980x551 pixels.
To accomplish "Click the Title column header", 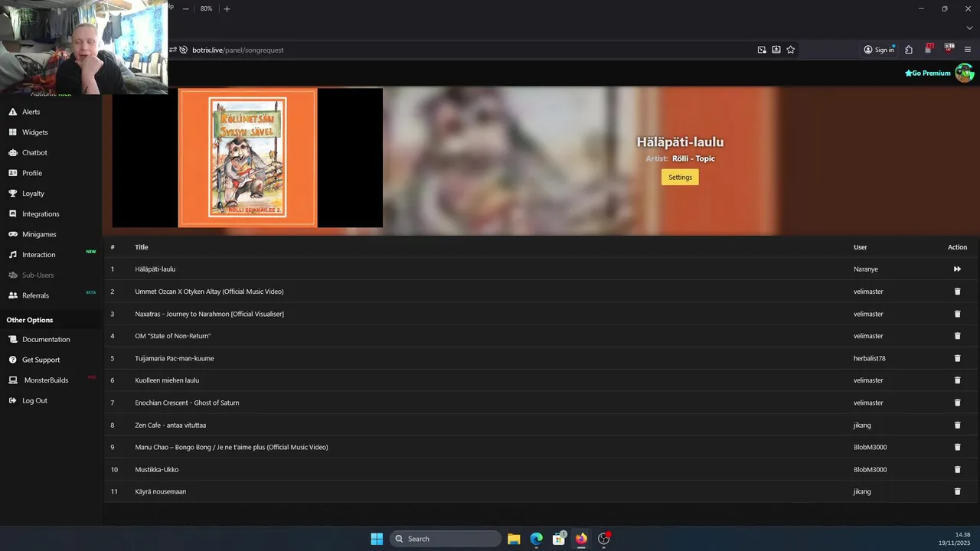I will (x=142, y=247).
